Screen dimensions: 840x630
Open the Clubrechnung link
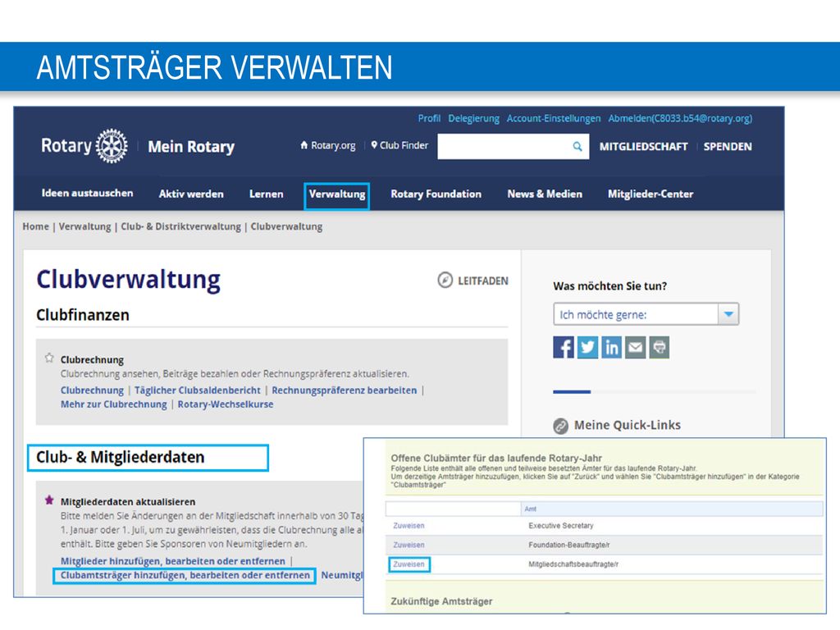(92, 390)
